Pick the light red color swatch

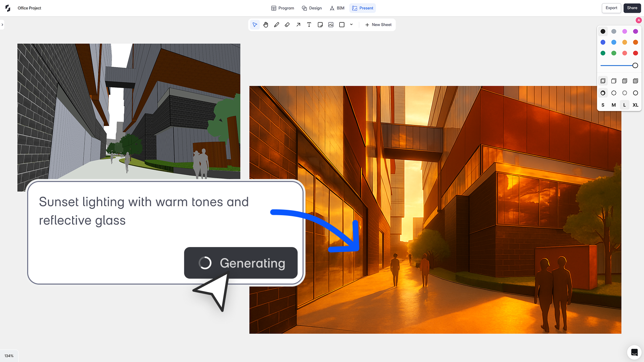(625, 53)
